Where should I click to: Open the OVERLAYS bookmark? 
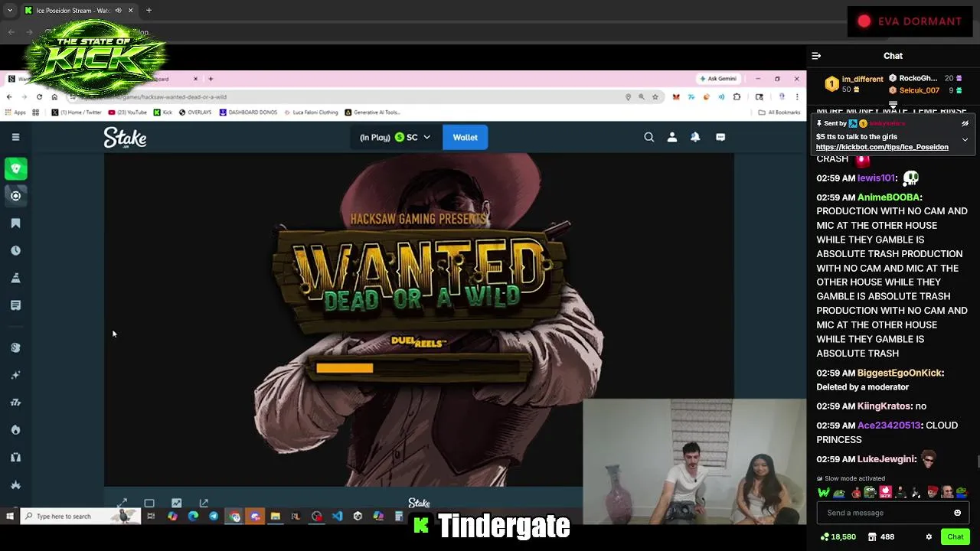tap(196, 112)
